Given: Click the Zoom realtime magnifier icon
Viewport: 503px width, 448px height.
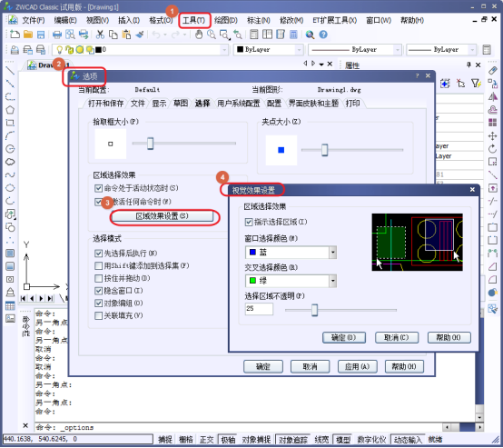Looking at the screenshot, I should point(211,35).
